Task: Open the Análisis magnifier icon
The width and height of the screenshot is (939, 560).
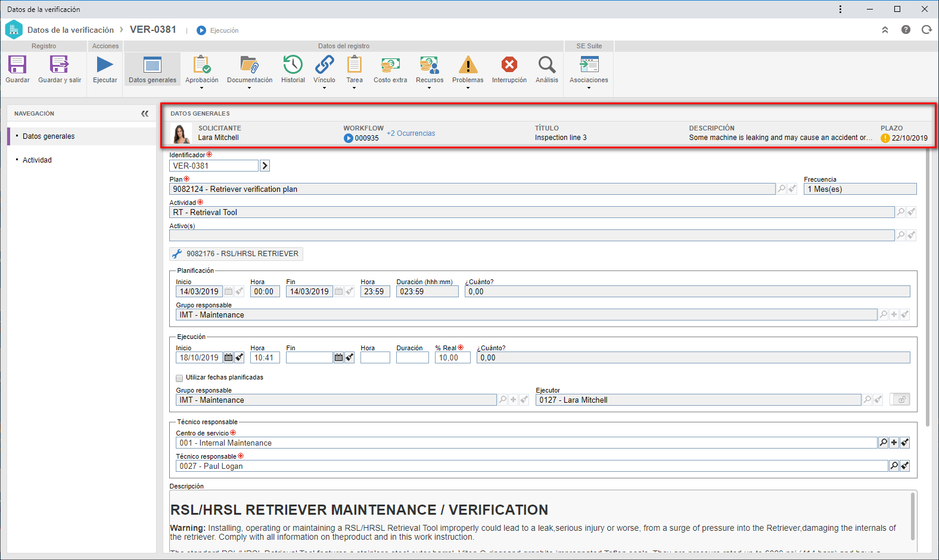Action: 546,64
